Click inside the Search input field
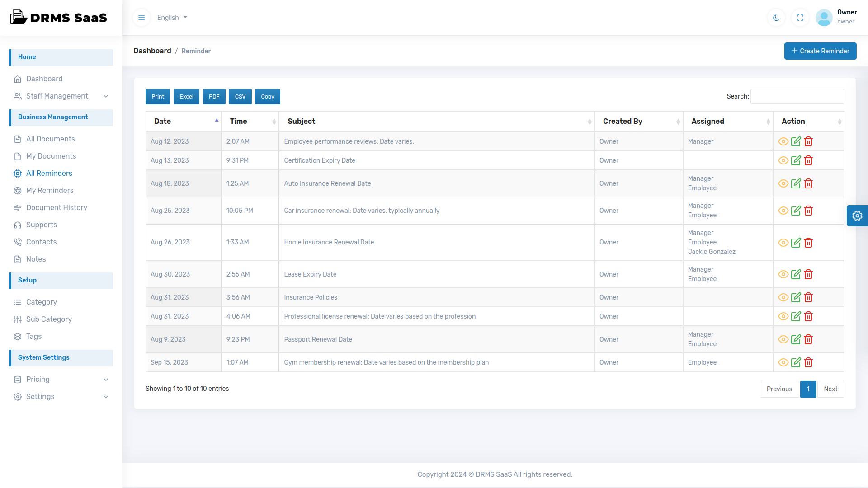The width and height of the screenshot is (868, 488). click(797, 96)
